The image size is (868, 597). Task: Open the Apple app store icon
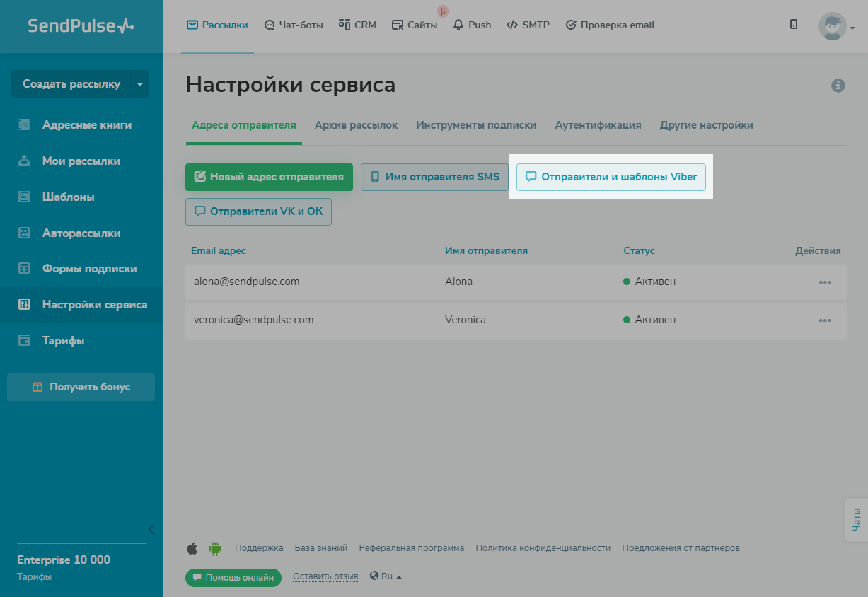pos(192,548)
